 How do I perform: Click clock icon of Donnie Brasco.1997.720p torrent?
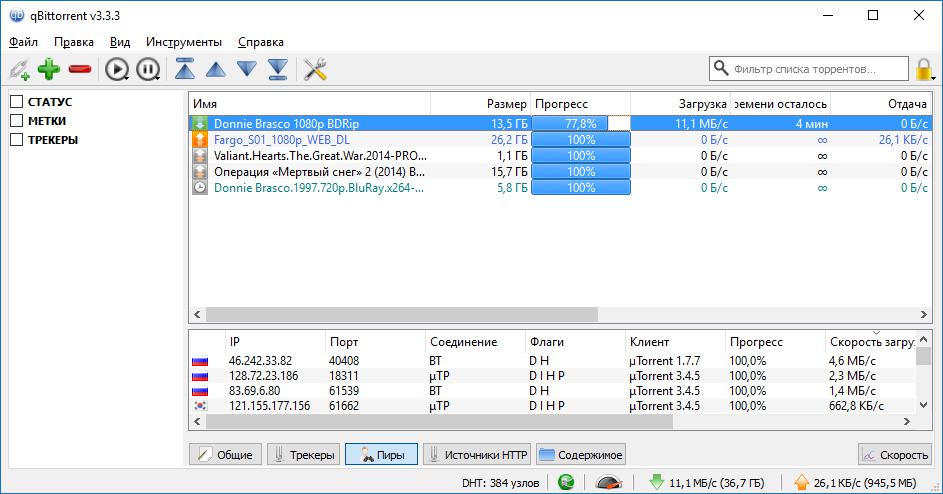point(200,187)
